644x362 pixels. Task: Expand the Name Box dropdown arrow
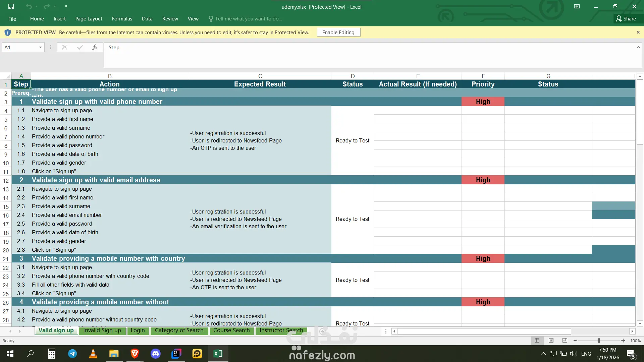point(40,47)
